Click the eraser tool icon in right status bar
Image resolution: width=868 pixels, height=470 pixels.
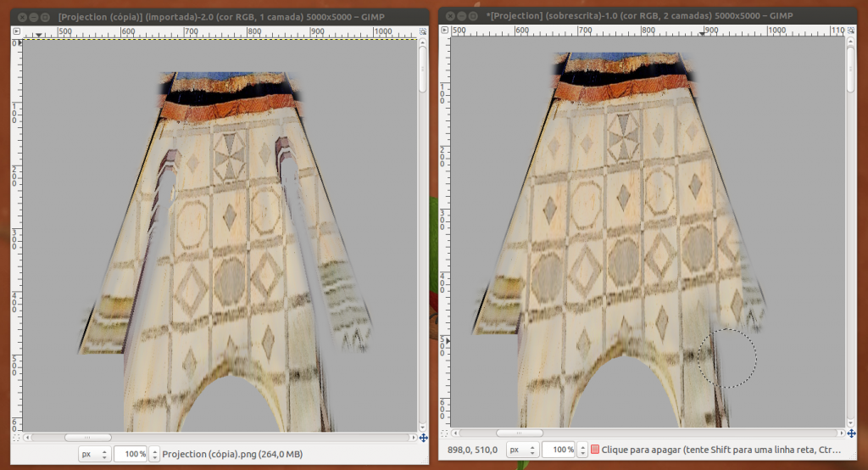[x=595, y=449]
